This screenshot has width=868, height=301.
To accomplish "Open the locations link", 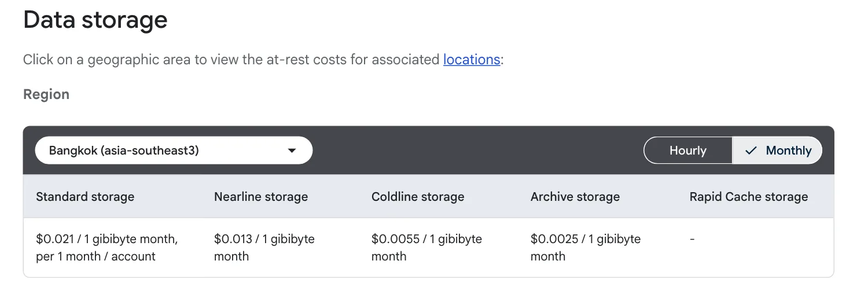I will (x=472, y=59).
